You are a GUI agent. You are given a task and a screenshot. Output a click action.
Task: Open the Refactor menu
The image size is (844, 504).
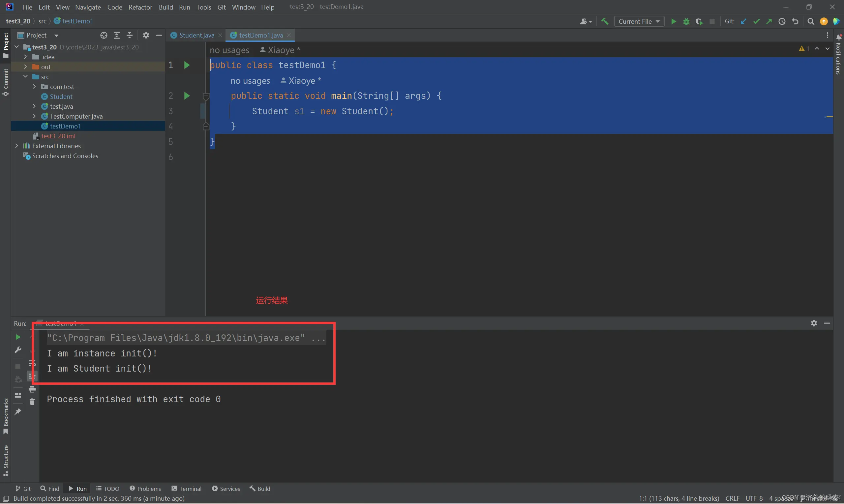(140, 7)
